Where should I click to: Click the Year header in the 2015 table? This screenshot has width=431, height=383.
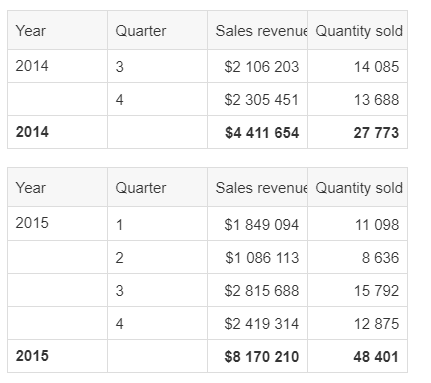coord(57,187)
